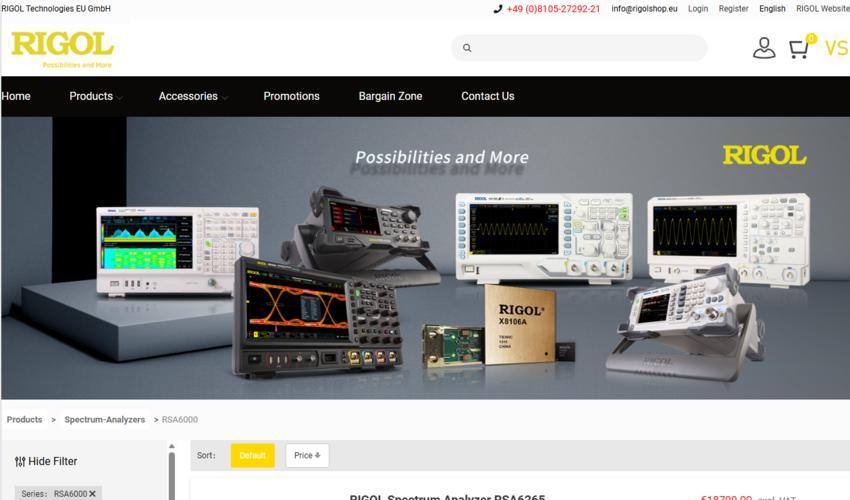Screen dimensions: 850x500
Task: Click RSA6000 breadcrumb text
Action: coord(179,420)
